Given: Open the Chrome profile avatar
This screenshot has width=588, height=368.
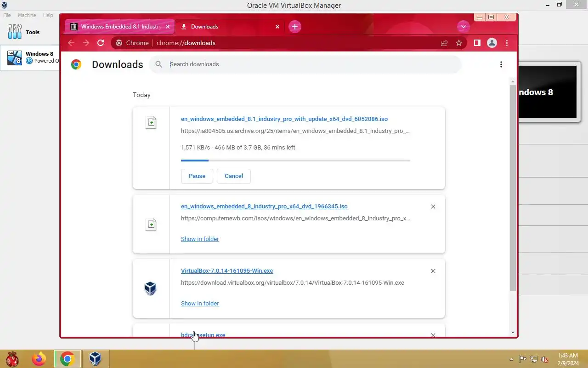Looking at the screenshot, I should pyautogui.click(x=492, y=43).
